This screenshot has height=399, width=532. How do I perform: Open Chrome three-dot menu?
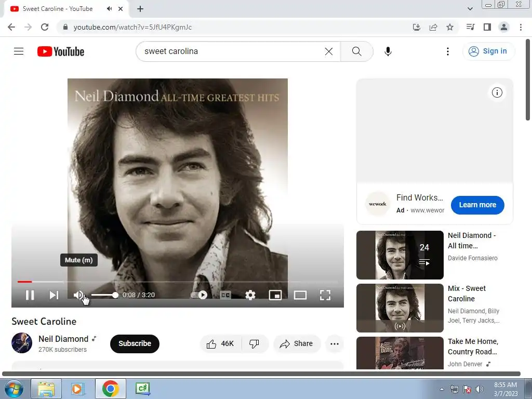(x=521, y=27)
